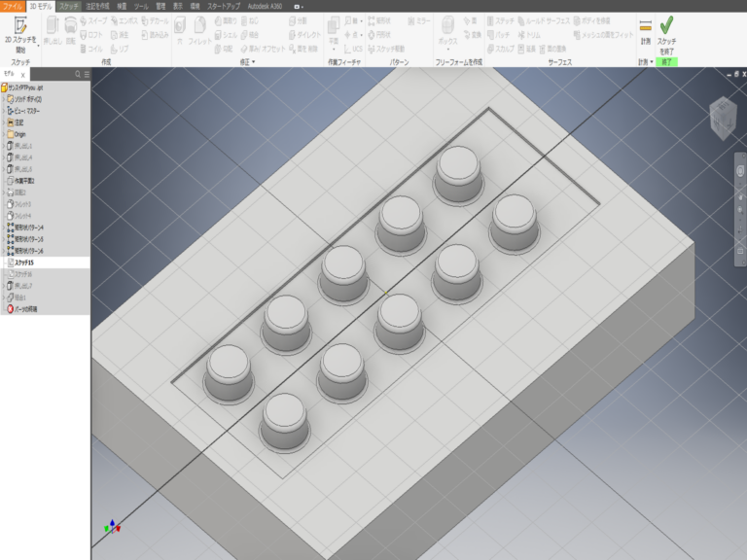
Task: Click the ViewCube in the viewport corner
Action: coord(723,115)
